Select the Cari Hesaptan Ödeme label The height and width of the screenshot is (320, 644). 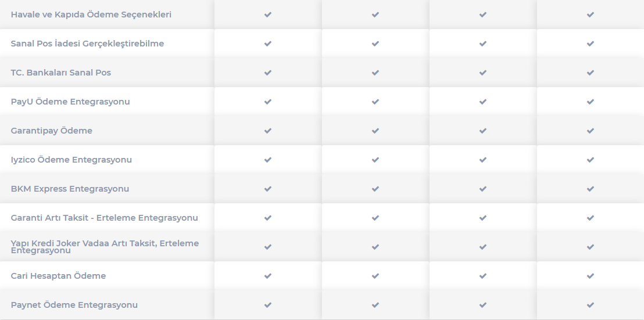point(58,276)
